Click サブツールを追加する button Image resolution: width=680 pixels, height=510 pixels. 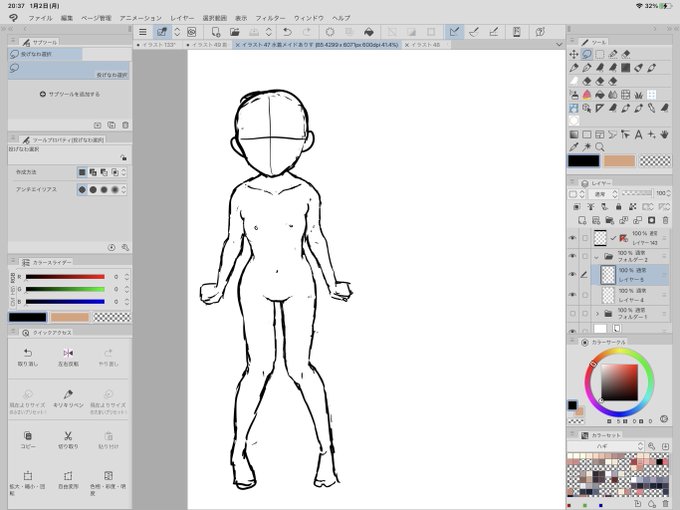[x=69, y=94]
